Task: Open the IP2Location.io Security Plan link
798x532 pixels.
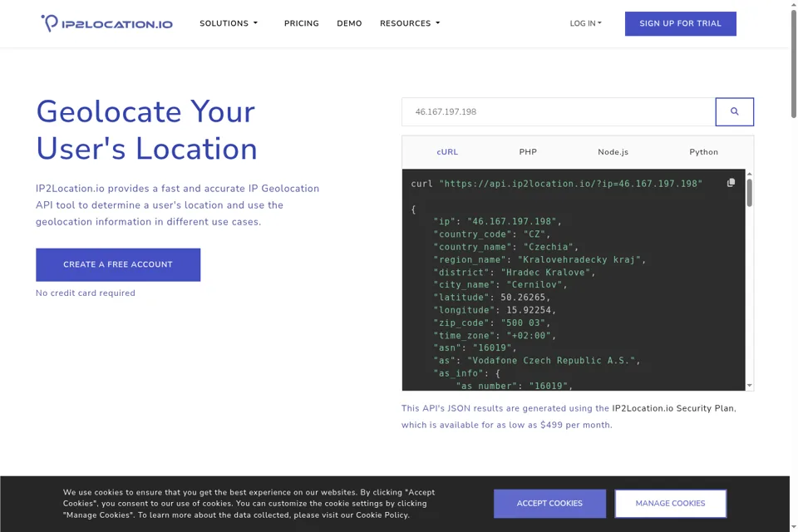Action: [672, 408]
